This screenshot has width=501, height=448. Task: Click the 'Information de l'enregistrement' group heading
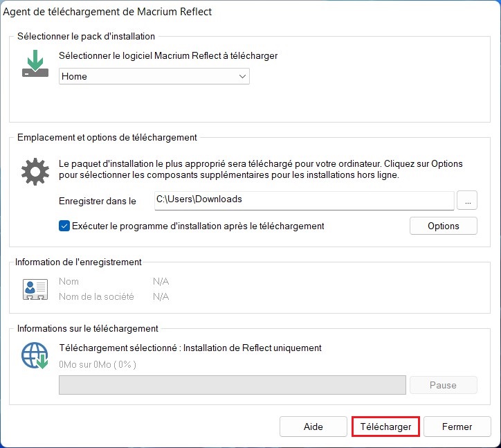[78, 262]
